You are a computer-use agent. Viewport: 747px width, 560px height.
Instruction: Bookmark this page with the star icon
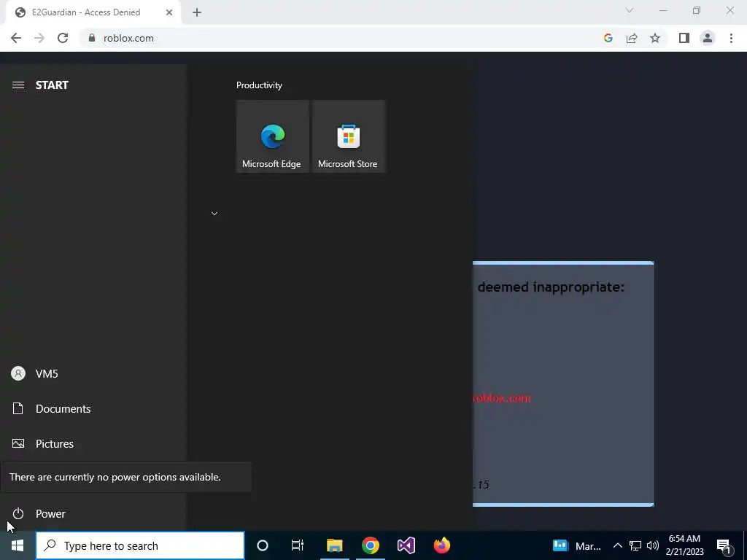(655, 38)
